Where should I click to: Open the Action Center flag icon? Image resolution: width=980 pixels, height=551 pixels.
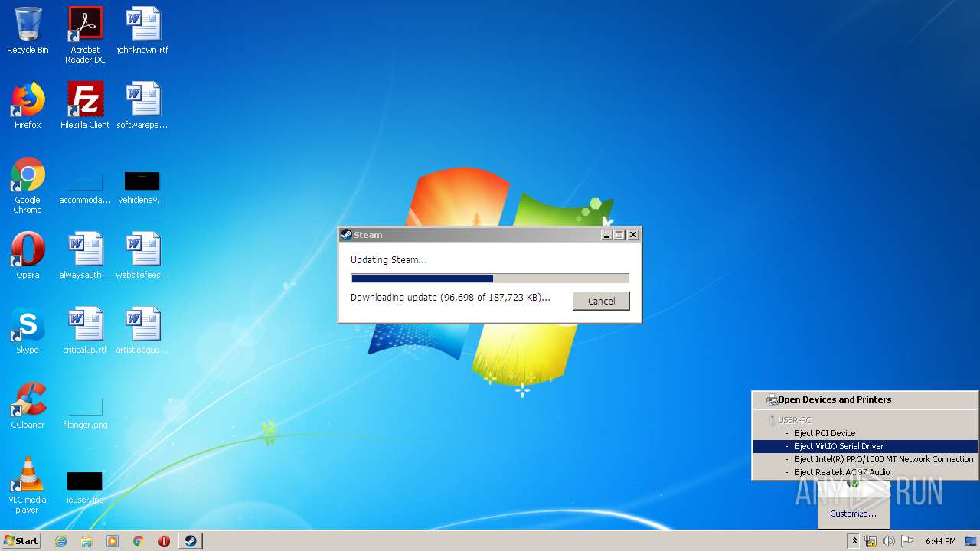[907, 541]
